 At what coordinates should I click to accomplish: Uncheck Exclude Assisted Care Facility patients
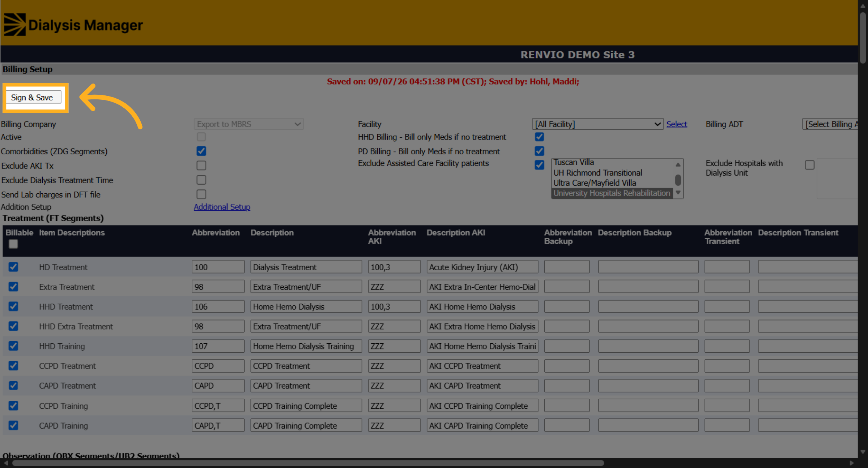click(539, 165)
